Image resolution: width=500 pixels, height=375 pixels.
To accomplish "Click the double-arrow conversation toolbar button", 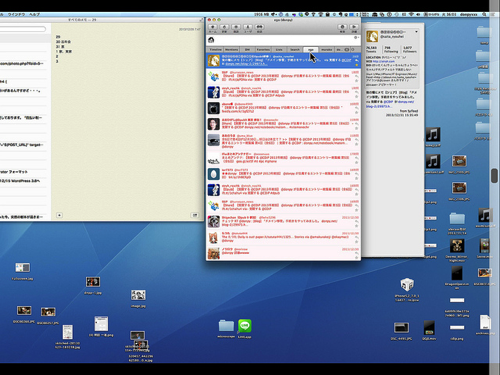I will (259, 27).
